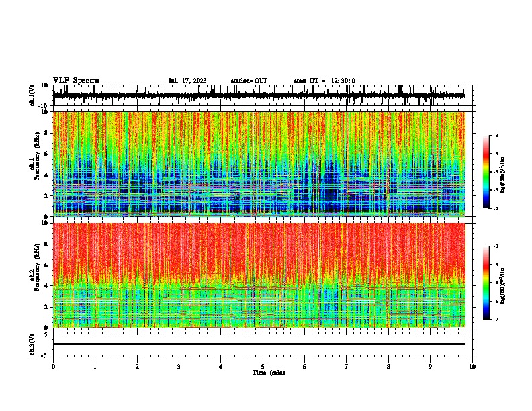Click the x-axis tick label "8"
The height and width of the screenshot is (411, 532).
point(388,367)
